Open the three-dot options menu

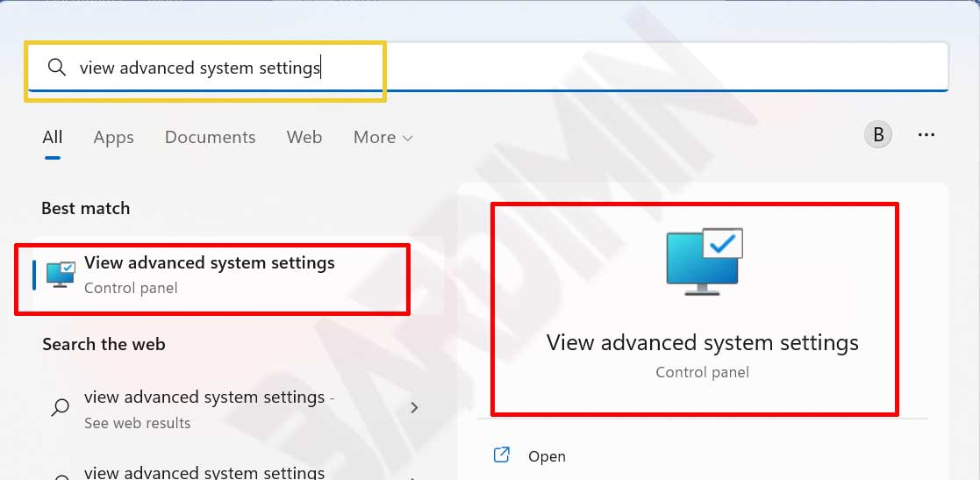point(926,135)
